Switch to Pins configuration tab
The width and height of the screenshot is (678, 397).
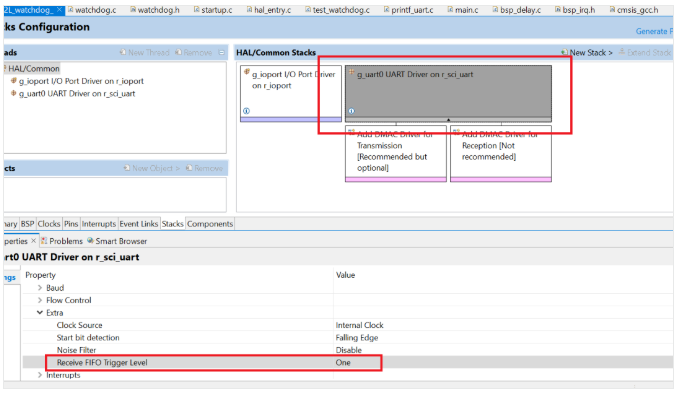[x=71, y=224]
